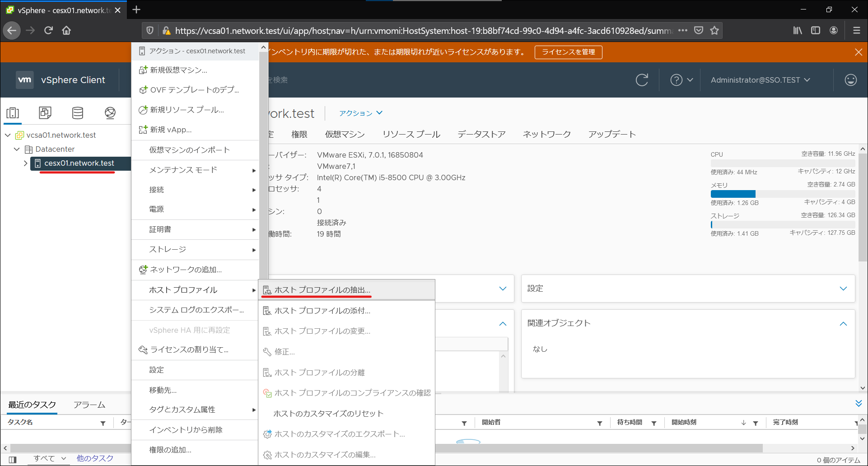Click the storage usage bar
The width and height of the screenshot is (868, 466).
click(783, 224)
